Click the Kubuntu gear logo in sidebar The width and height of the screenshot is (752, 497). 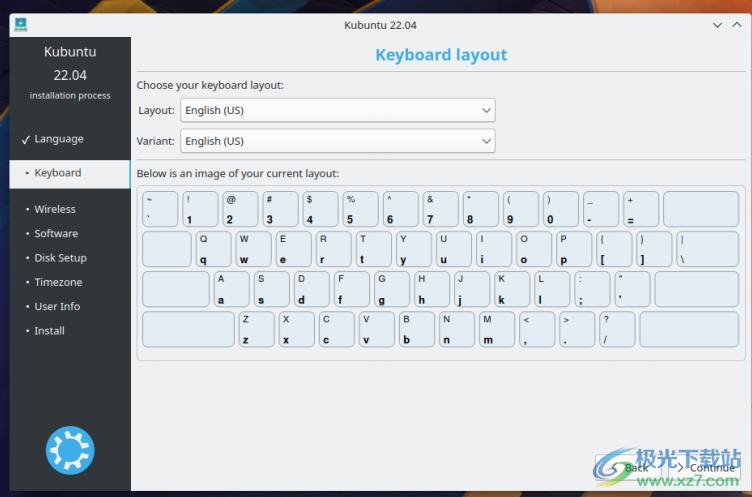point(70,450)
